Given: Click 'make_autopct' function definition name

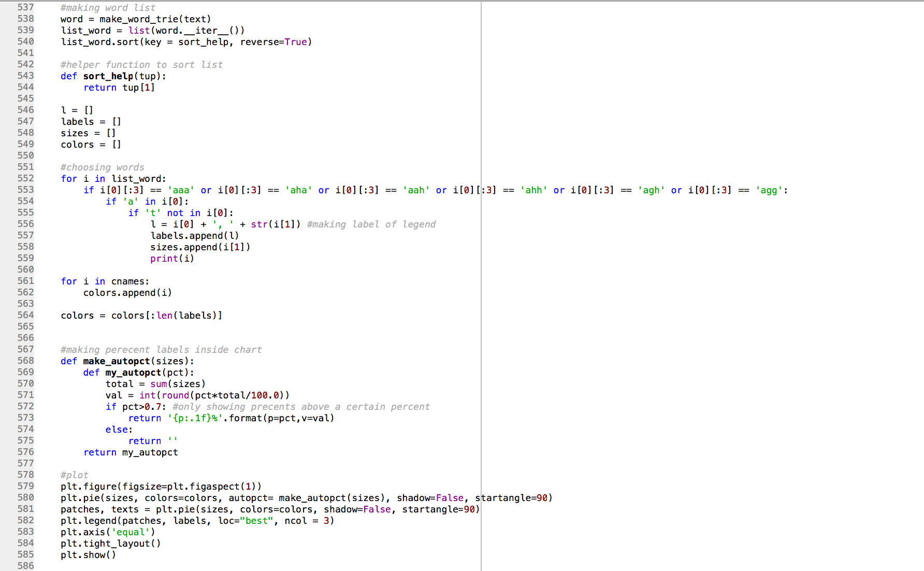Looking at the screenshot, I should pos(117,361).
